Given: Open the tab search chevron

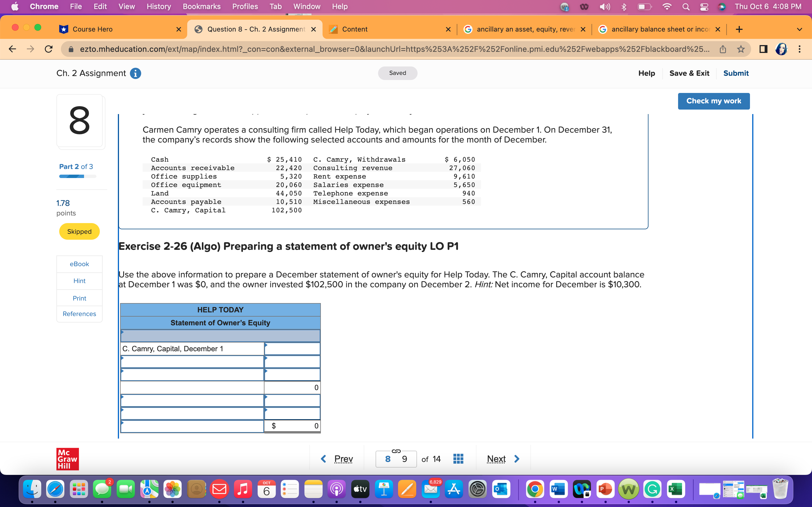Looking at the screenshot, I should click(x=800, y=29).
